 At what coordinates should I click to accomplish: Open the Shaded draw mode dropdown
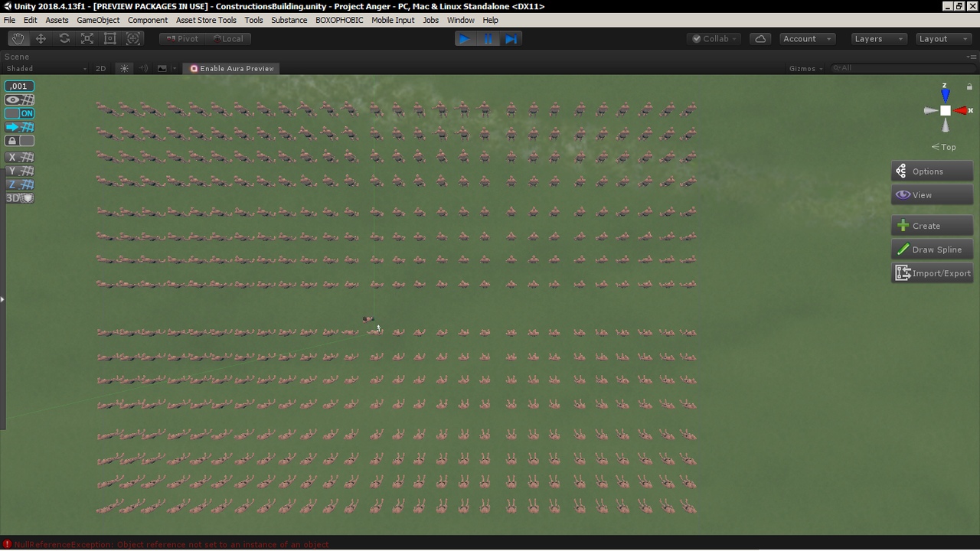(46, 68)
